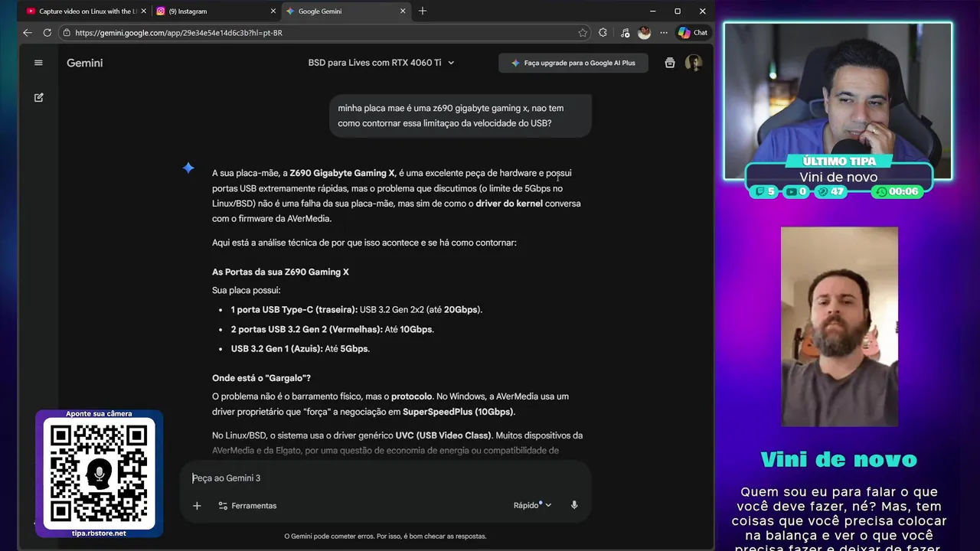The width and height of the screenshot is (980, 551).
Task: Click the Twitch counter showing 5
Action: pos(766,191)
